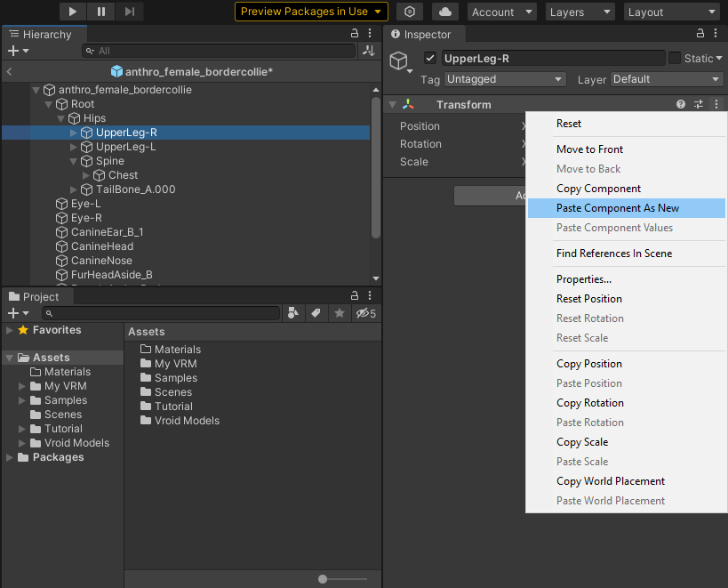Click the Project search field

point(161,313)
